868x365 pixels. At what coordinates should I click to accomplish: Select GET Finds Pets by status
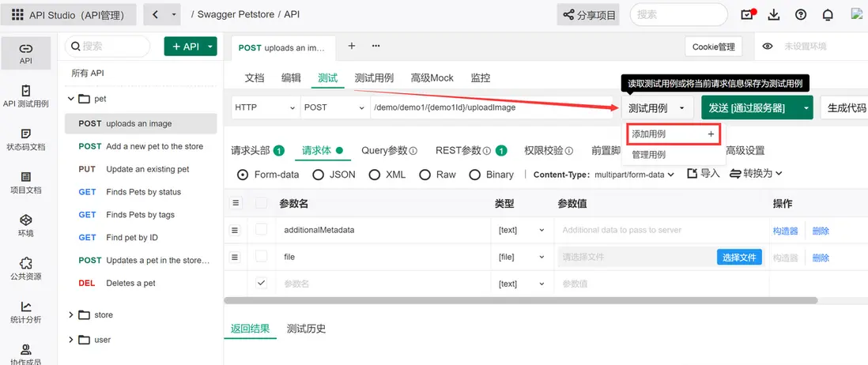[x=141, y=192]
